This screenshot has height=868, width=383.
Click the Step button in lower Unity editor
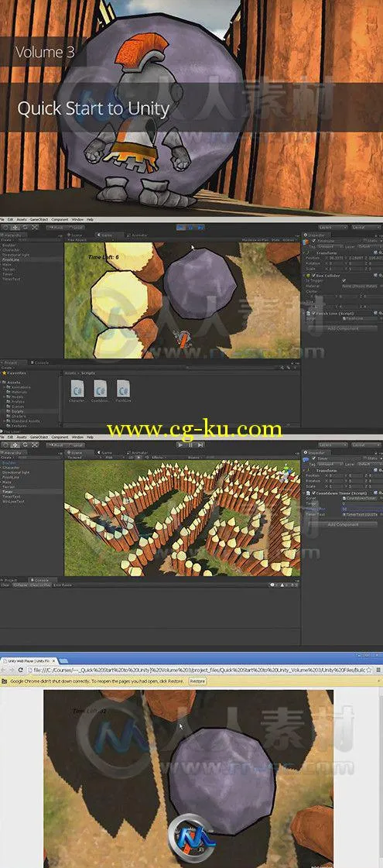pyautogui.click(x=200, y=444)
